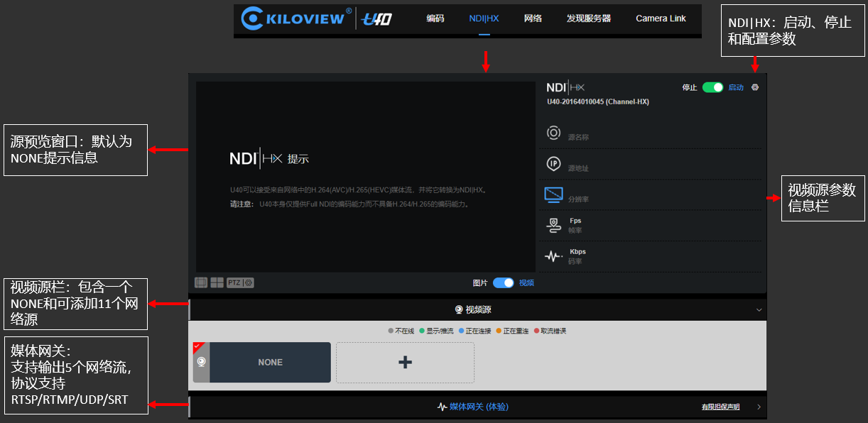
Task: Click the U40 product logo
Action: pyautogui.click(x=376, y=19)
